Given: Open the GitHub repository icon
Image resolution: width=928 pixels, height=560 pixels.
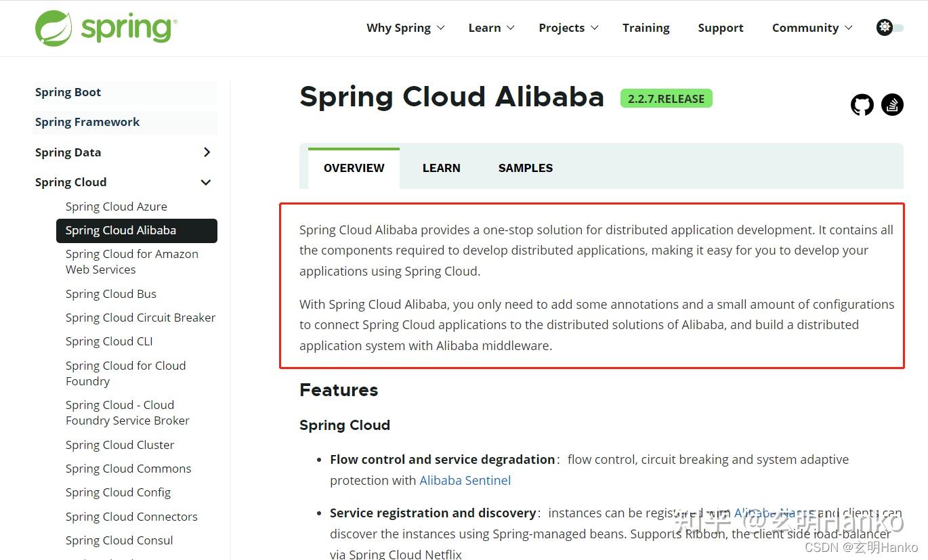Looking at the screenshot, I should tap(862, 105).
